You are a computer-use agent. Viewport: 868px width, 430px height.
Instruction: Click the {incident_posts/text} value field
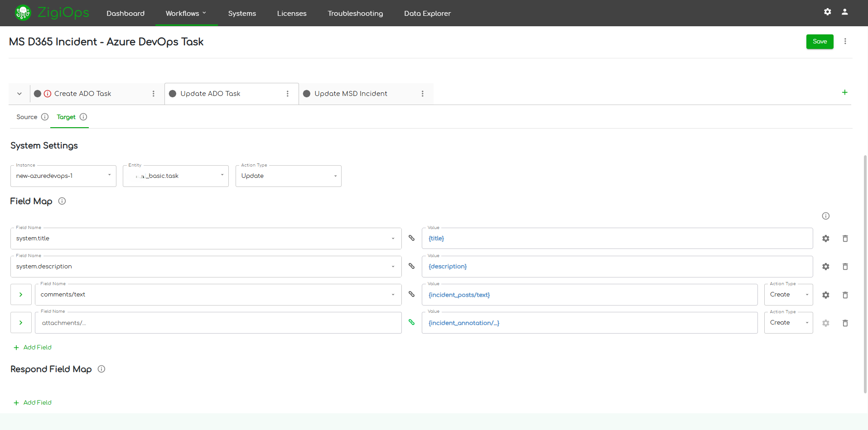(589, 295)
